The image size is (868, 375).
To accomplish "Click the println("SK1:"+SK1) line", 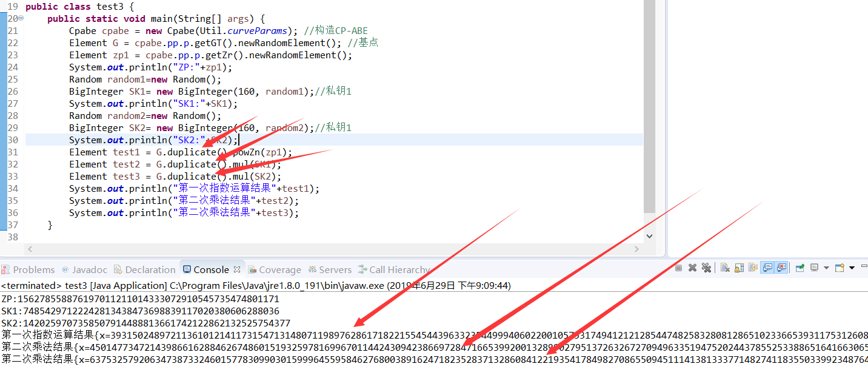I will [153, 104].
